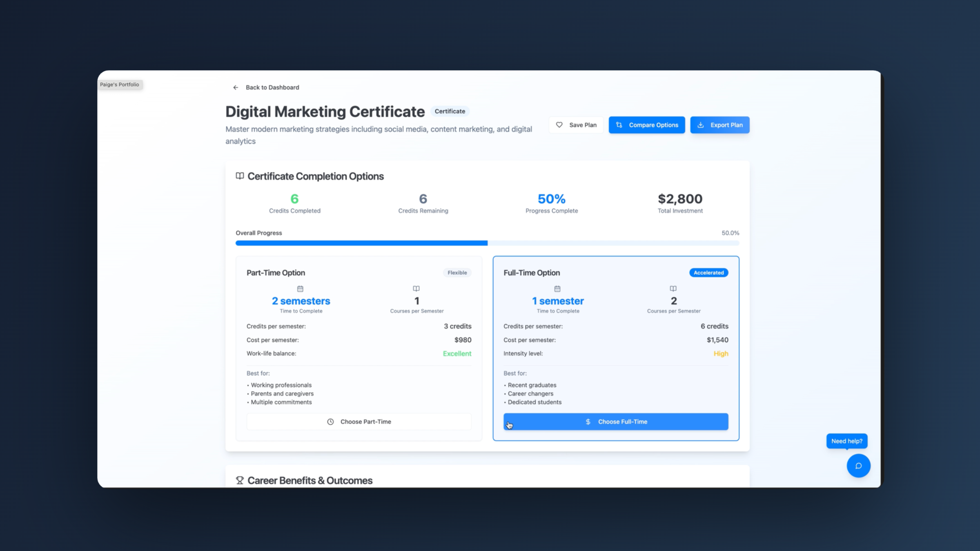Click the heart icon on Save Plan
The width and height of the screenshot is (980, 551).
[x=559, y=125]
